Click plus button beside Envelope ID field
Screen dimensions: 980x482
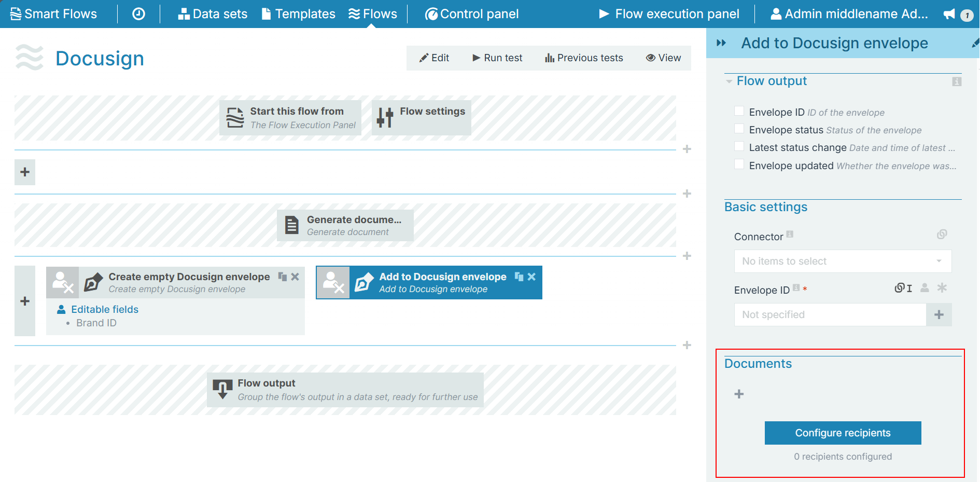pyautogui.click(x=939, y=314)
